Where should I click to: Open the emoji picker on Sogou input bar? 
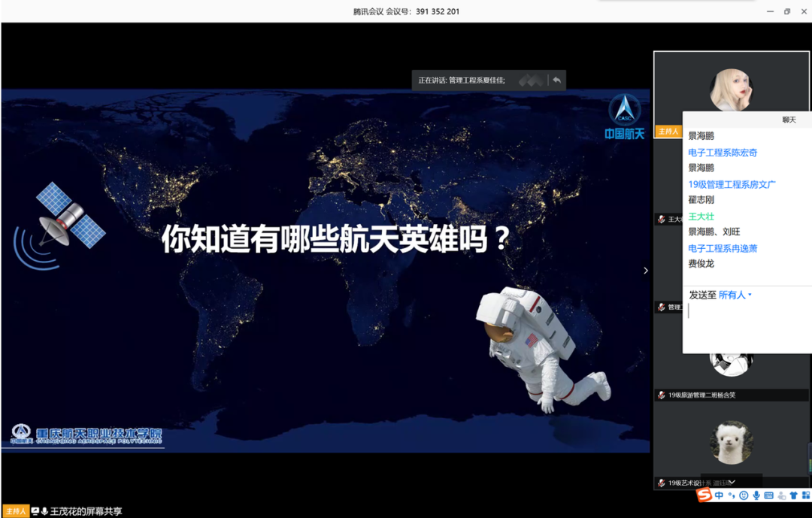[x=744, y=495]
